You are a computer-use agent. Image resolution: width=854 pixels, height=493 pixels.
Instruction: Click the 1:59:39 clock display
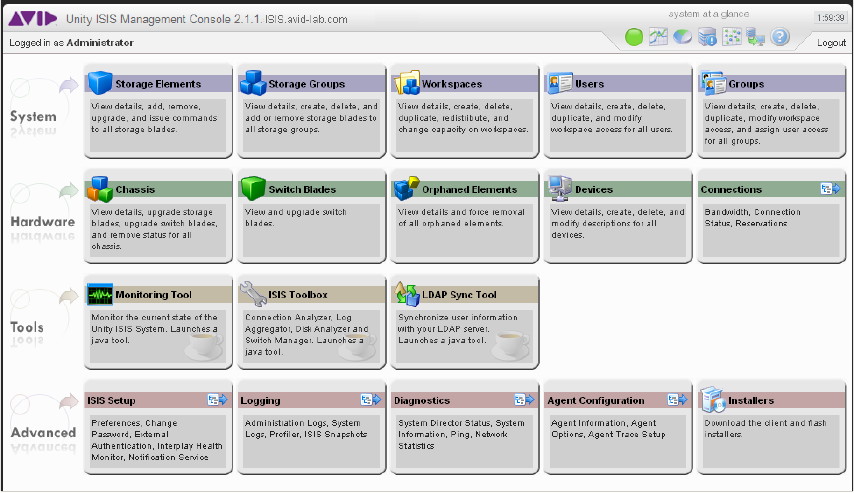pos(831,18)
